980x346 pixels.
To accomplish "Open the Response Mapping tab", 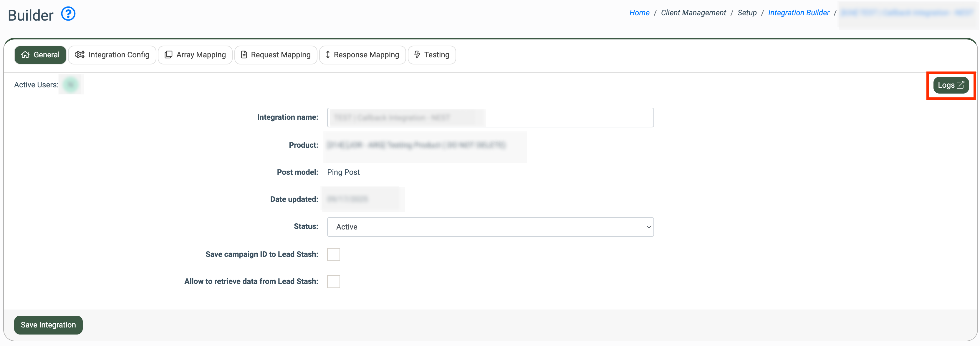I will [362, 55].
